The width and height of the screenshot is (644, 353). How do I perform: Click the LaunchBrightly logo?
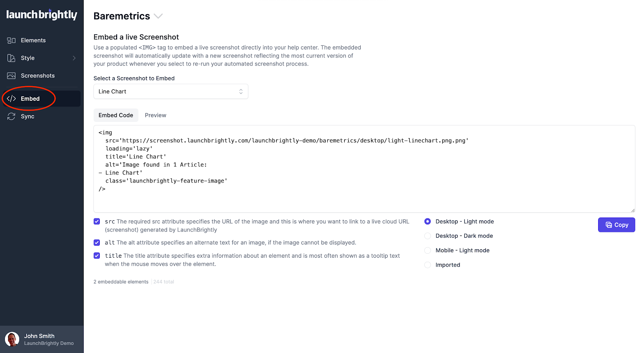point(42,14)
